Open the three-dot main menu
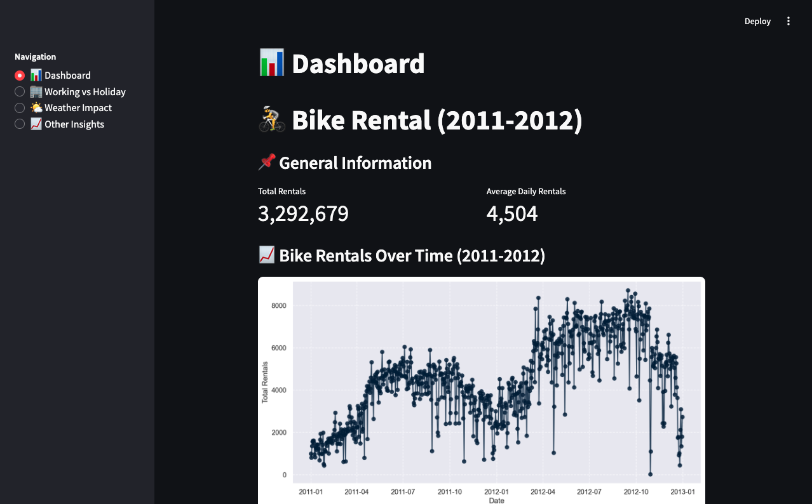 [788, 21]
